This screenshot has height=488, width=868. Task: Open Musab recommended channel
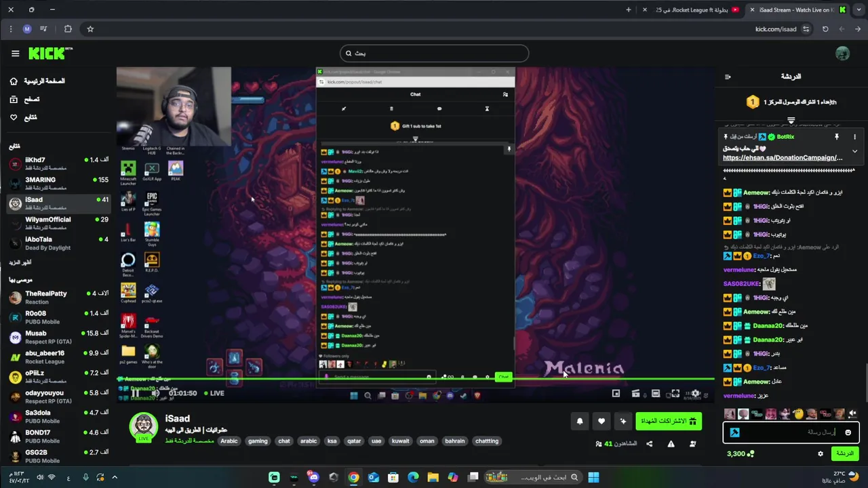click(58, 338)
